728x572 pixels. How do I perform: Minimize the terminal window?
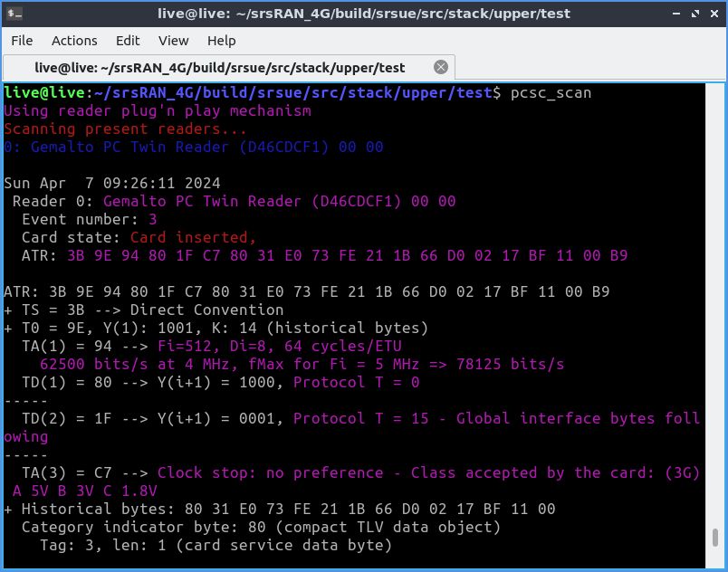pyautogui.click(x=676, y=14)
